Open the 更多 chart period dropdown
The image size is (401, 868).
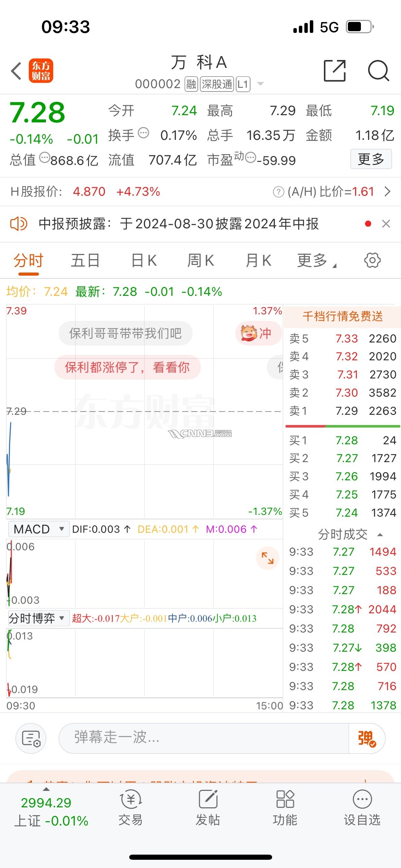click(317, 261)
